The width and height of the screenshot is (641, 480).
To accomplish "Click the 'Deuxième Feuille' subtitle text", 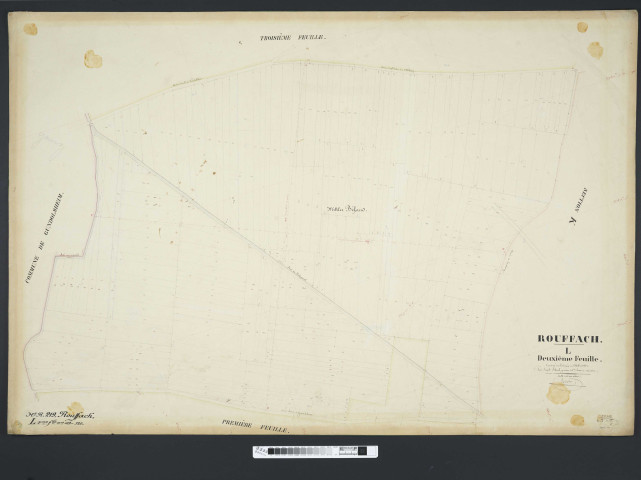I will click(x=571, y=359).
